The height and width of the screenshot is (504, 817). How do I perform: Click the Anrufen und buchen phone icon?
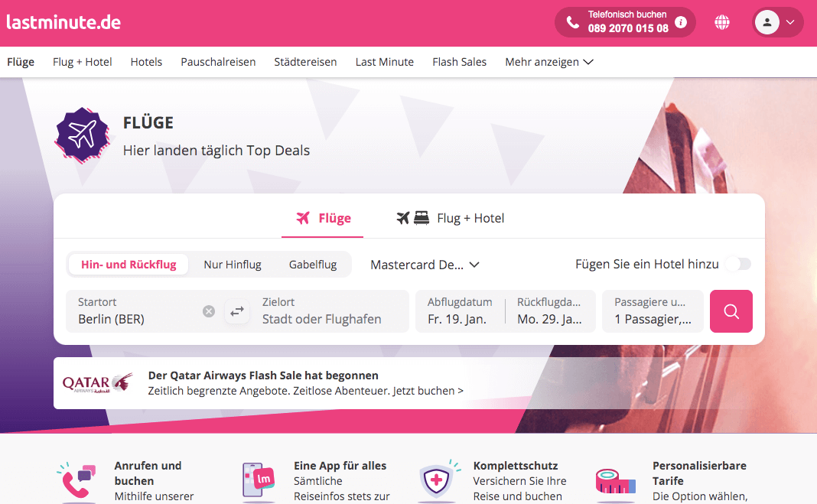(x=77, y=481)
